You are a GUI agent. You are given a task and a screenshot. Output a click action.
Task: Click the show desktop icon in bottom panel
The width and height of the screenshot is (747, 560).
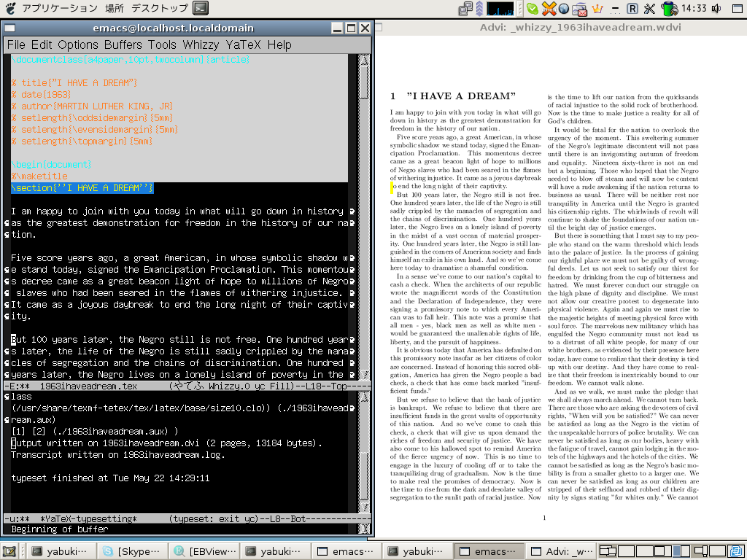tap(9, 551)
